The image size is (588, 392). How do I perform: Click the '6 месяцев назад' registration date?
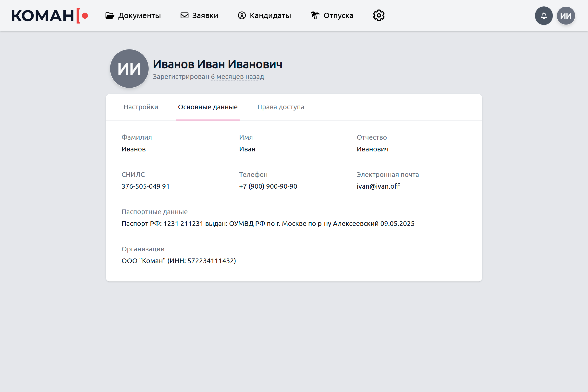tap(237, 77)
